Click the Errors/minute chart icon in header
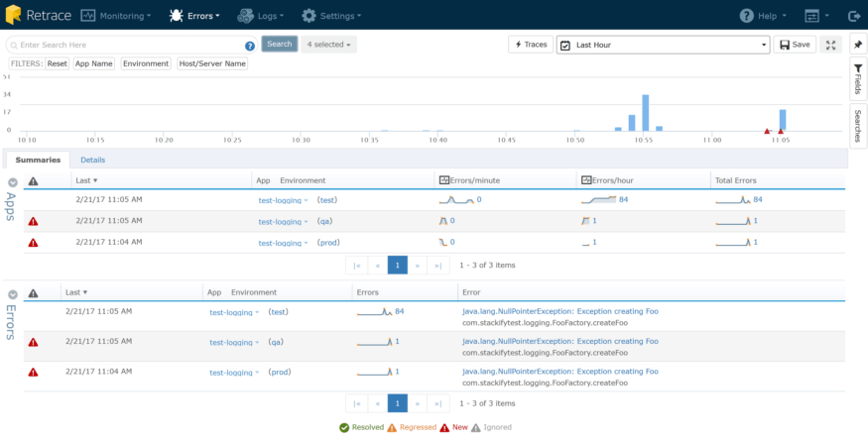This screenshot has width=868, height=442. coord(443,180)
